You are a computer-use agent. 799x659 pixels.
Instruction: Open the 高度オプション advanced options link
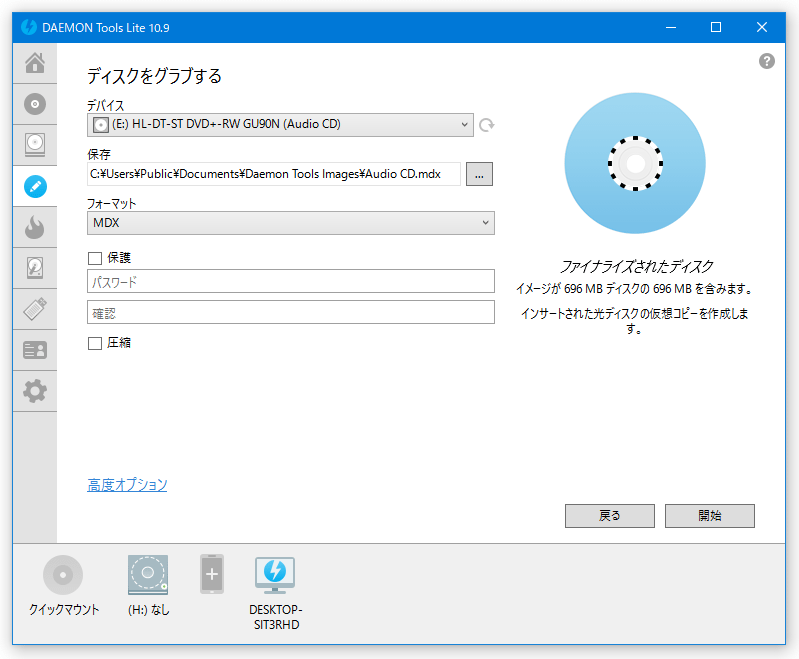click(x=127, y=485)
